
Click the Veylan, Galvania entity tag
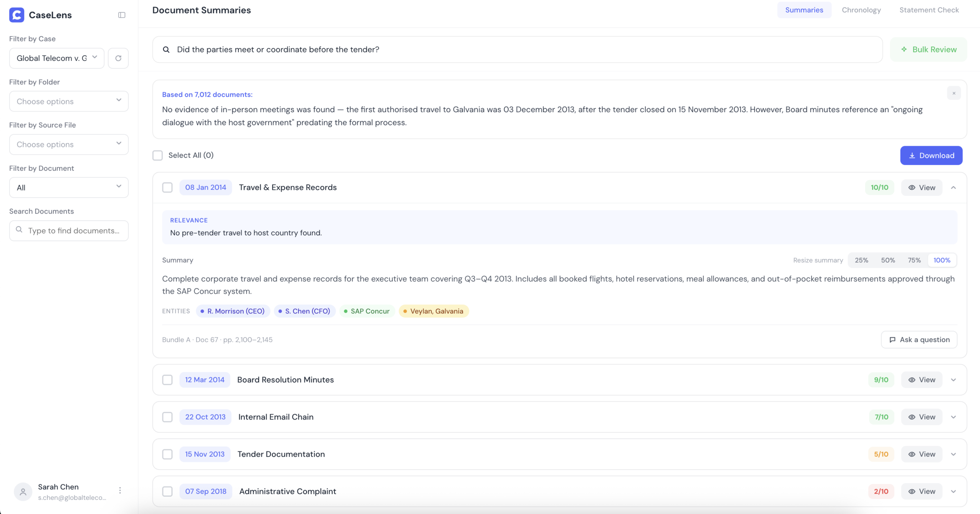pyautogui.click(x=434, y=311)
